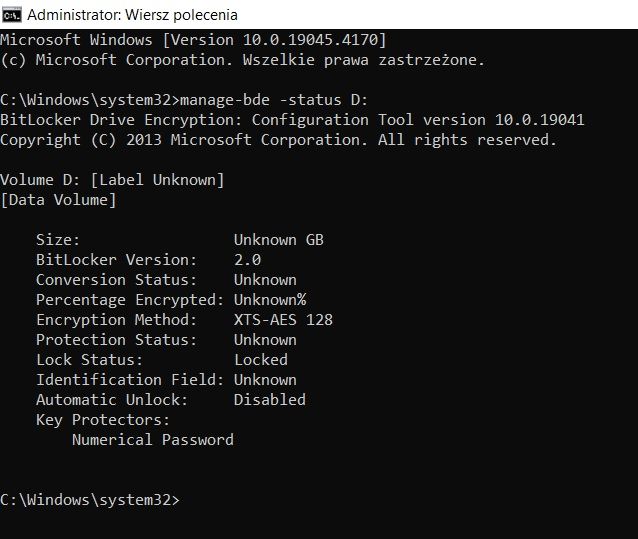Click the BitLocker Version value '2.0'

(x=247, y=260)
